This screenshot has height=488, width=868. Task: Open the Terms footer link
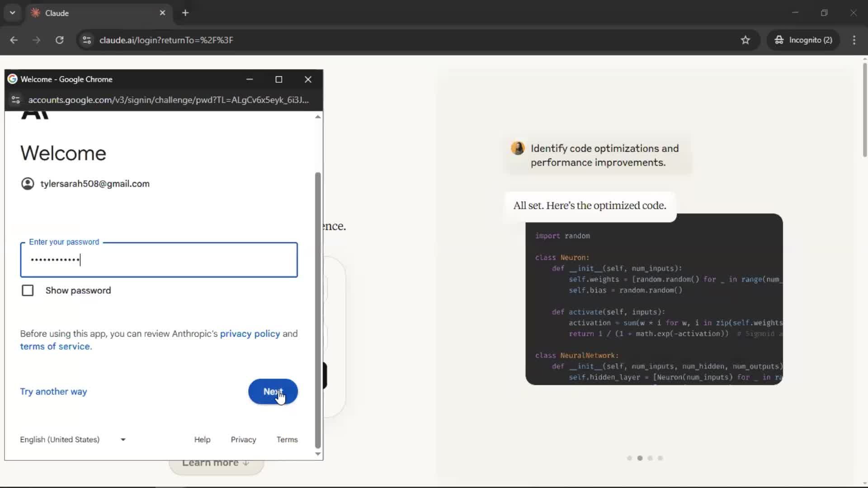pos(287,439)
